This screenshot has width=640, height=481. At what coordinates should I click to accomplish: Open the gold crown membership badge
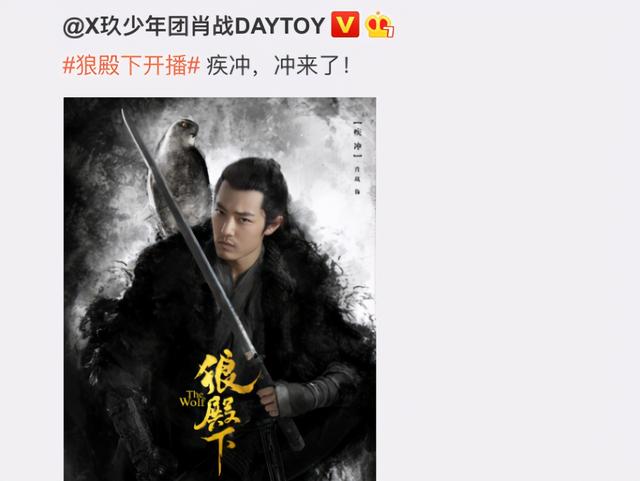(379, 25)
